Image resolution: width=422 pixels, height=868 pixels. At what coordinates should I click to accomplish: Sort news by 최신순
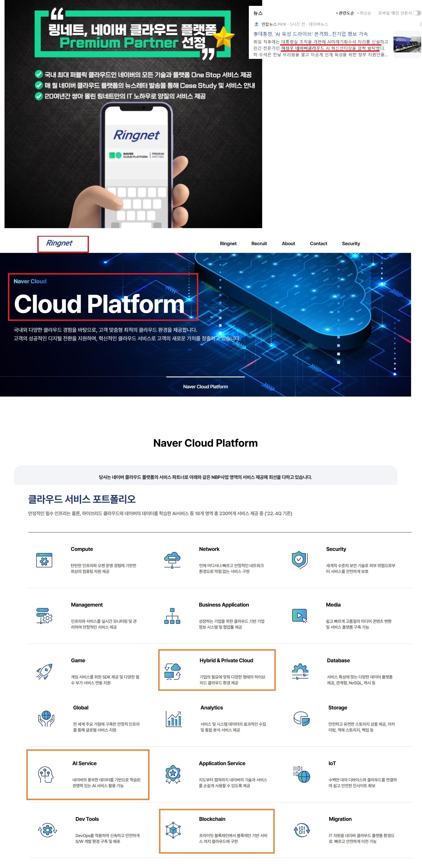click(365, 13)
